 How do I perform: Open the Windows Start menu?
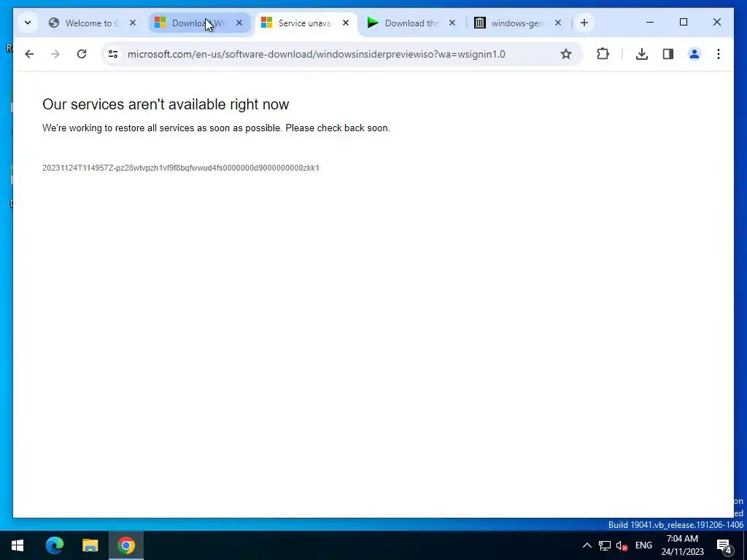coord(18,545)
